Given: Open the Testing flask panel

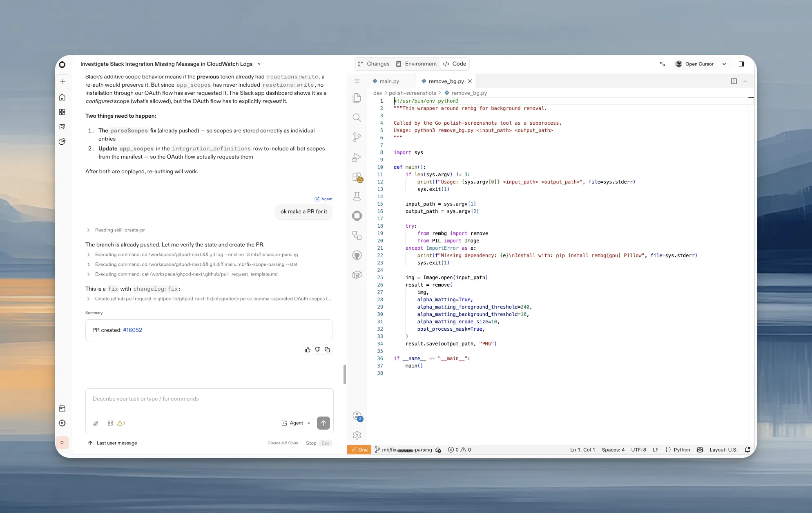Looking at the screenshot, I should 357,196.
